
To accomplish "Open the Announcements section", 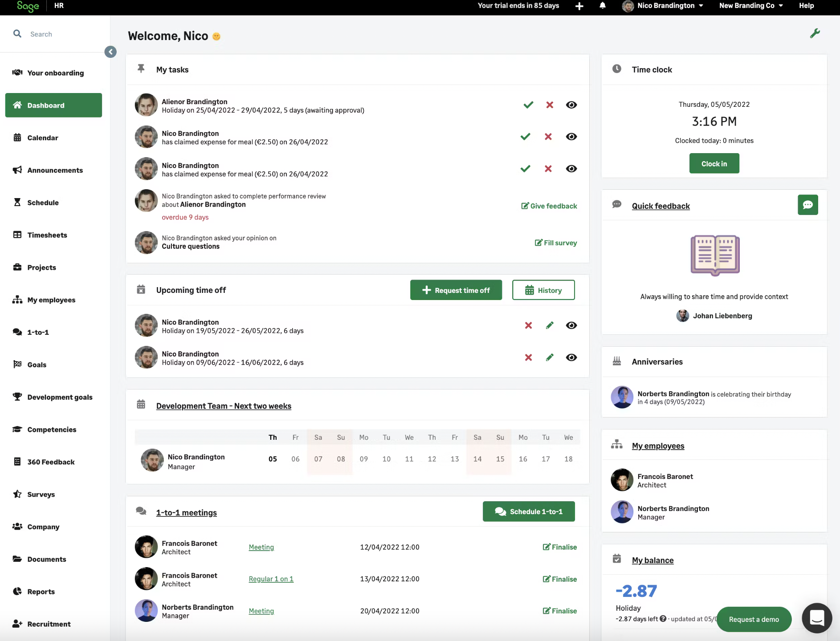I will coord(55,170).
